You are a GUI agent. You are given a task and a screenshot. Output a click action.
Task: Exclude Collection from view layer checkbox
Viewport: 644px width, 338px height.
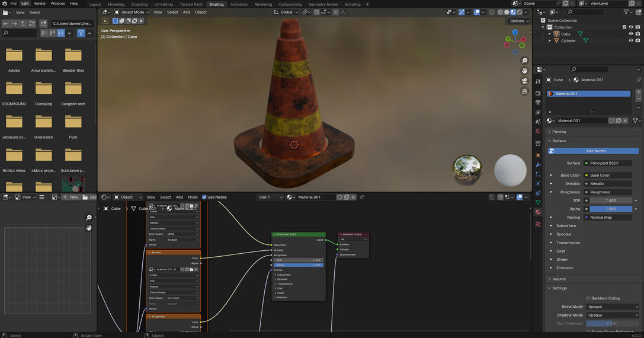(624, 27)
